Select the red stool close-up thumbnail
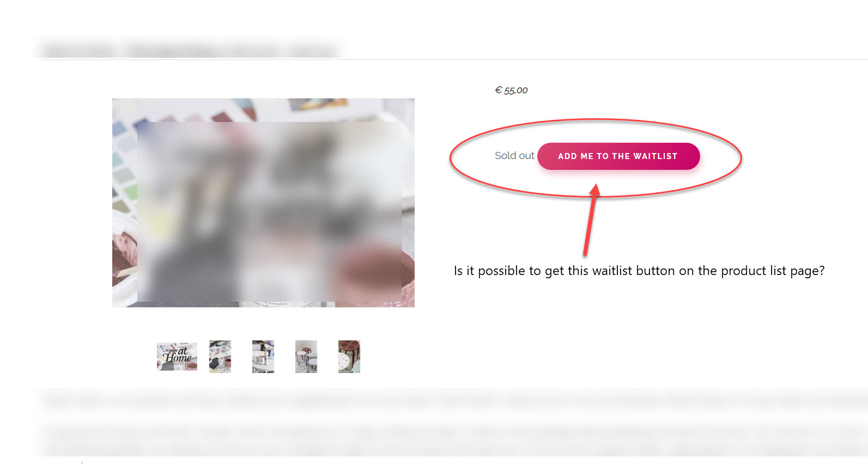This screenshot has height=464, width=868. [349, 357]
